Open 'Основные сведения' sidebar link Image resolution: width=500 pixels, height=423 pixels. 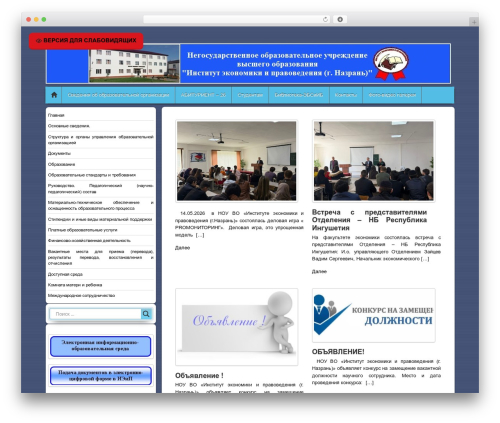(x=69, y=126)
